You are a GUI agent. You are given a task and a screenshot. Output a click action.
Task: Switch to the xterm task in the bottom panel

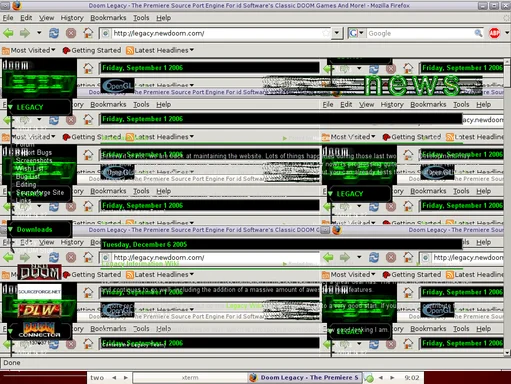(190, 378)
